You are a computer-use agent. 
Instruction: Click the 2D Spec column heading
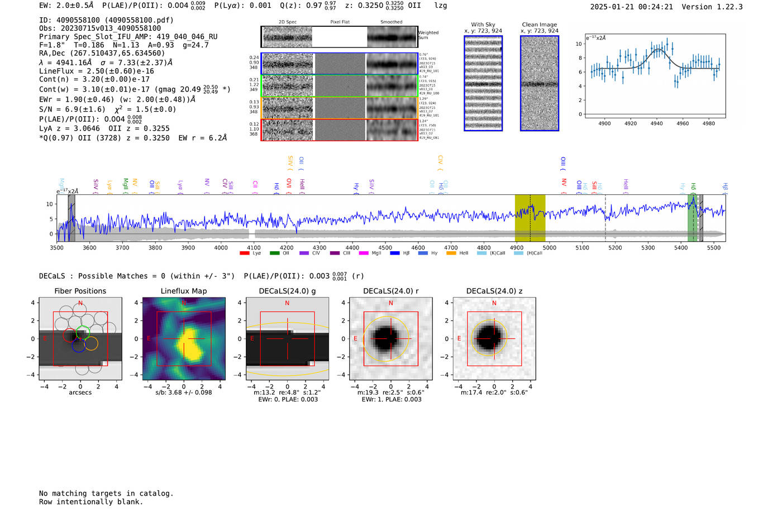click(x=288, y=22)
